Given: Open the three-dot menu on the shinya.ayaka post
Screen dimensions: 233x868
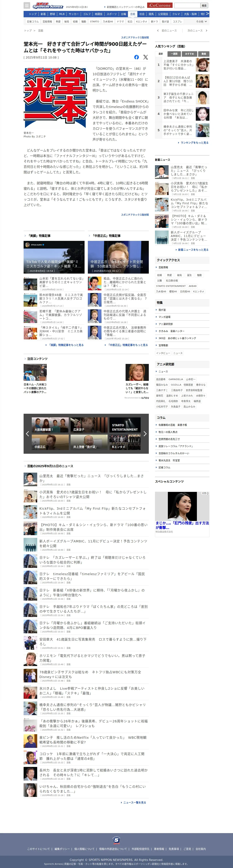Looking at the screenshot, I should coord(81,245).
